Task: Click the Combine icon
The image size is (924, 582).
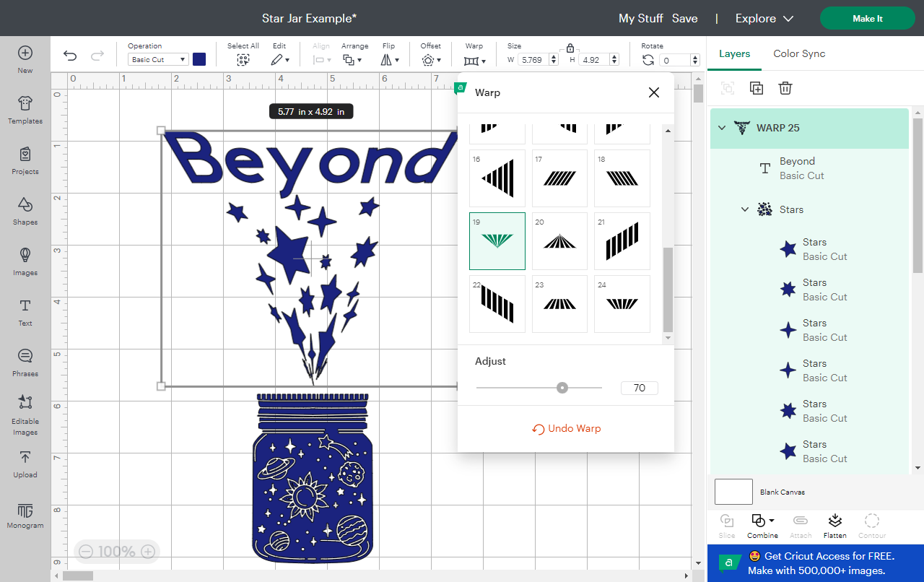Action: (759, 525)
